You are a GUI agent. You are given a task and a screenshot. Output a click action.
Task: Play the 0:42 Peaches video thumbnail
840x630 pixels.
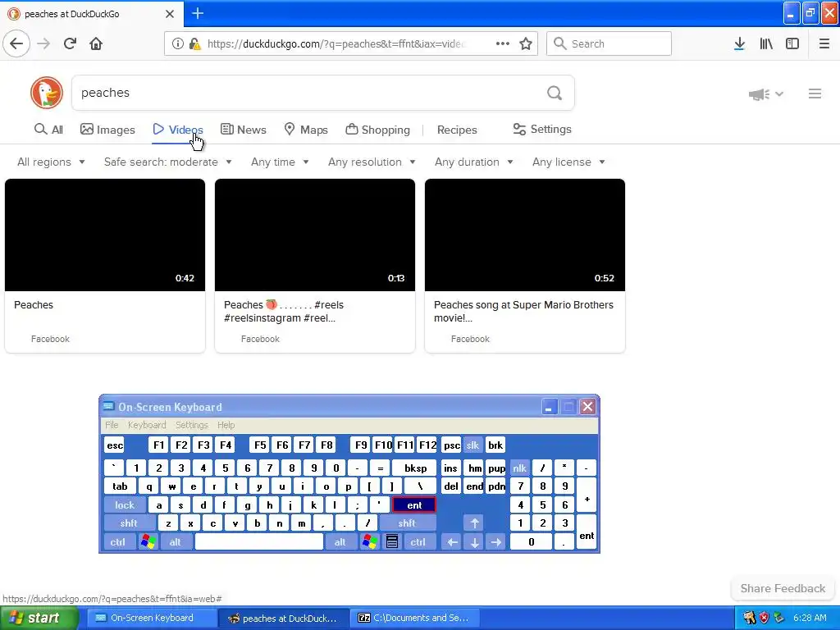tap(105, 235)
